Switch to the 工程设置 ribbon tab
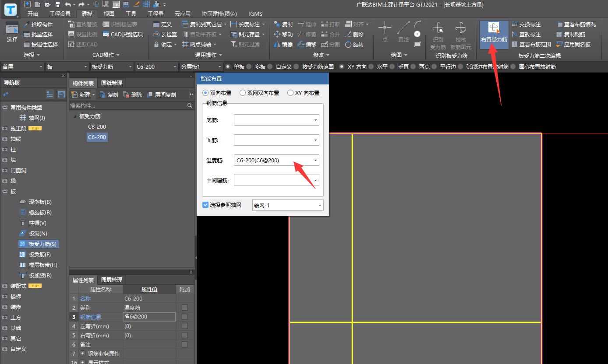The image size is (608, 364). pyautogui.click(x=60, y=14)
